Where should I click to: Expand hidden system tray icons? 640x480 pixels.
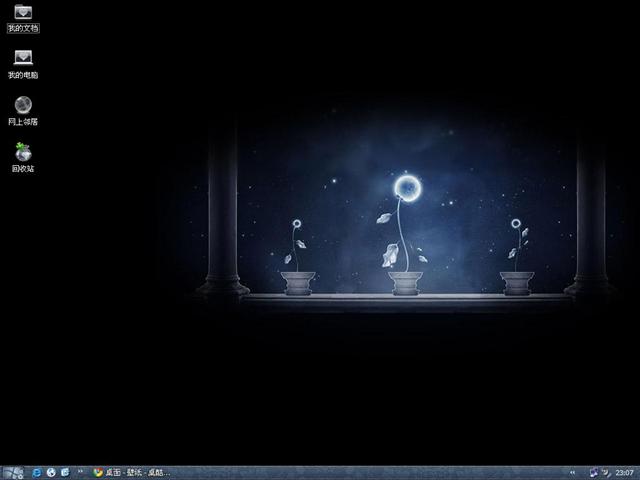[x=572, y=473]
